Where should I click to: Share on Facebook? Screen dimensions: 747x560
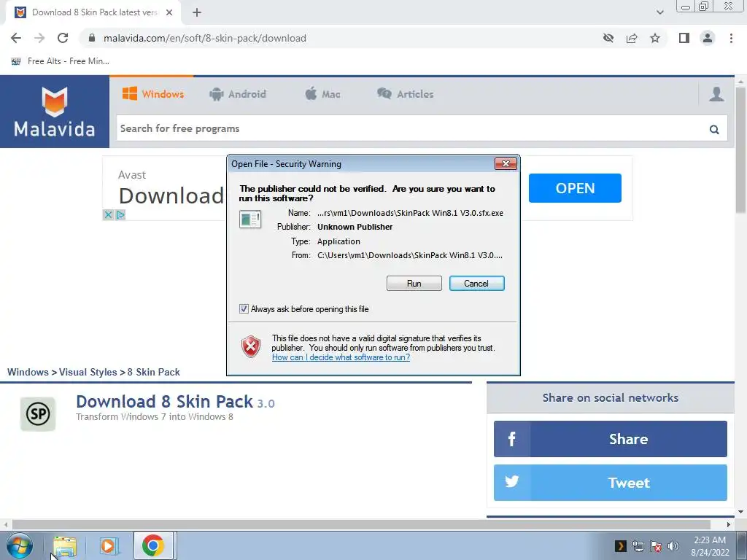611,438
